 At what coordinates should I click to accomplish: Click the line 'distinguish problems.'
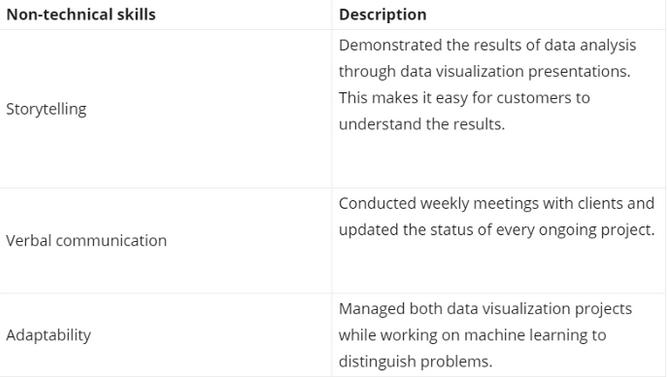416,362
